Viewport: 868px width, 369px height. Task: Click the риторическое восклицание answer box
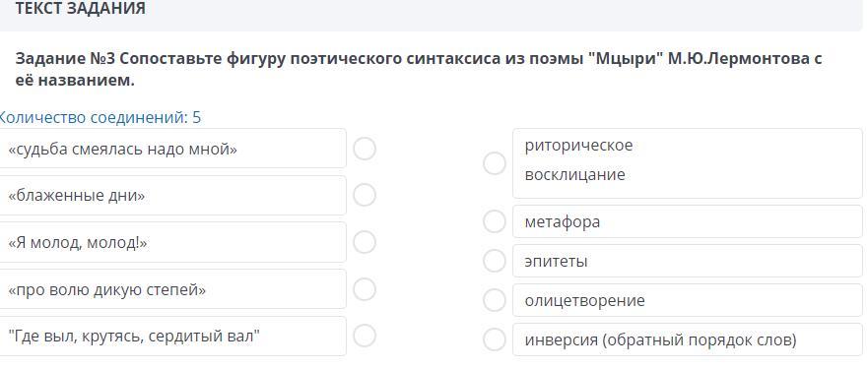tap(688, 163)
